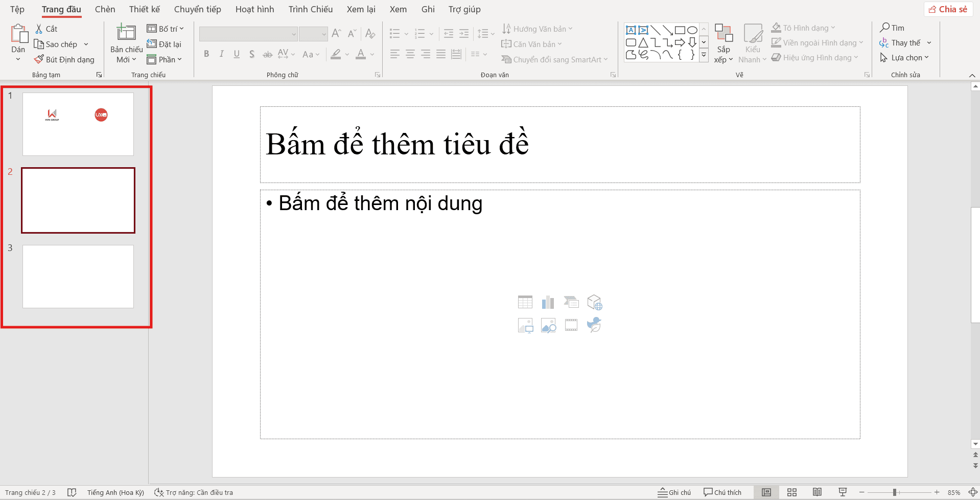Start the slideshow from the status bar

842,492
